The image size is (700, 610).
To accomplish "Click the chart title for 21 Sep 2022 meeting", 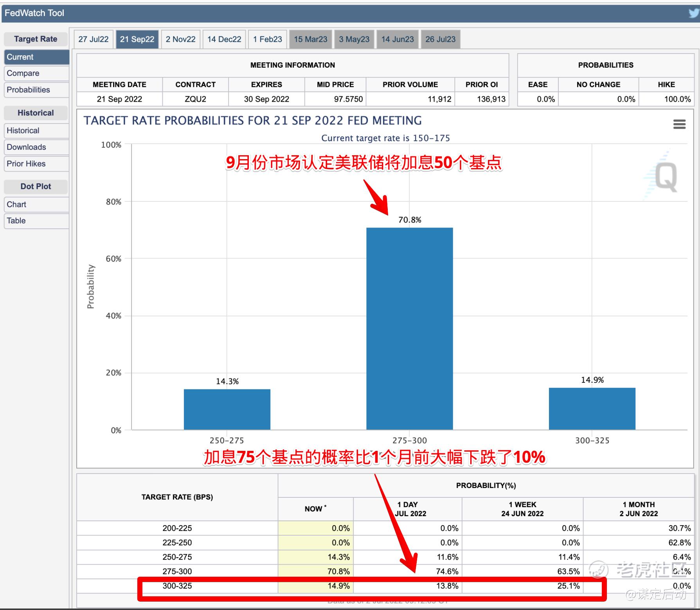I will pyautogui.click(x=253, y=120).
